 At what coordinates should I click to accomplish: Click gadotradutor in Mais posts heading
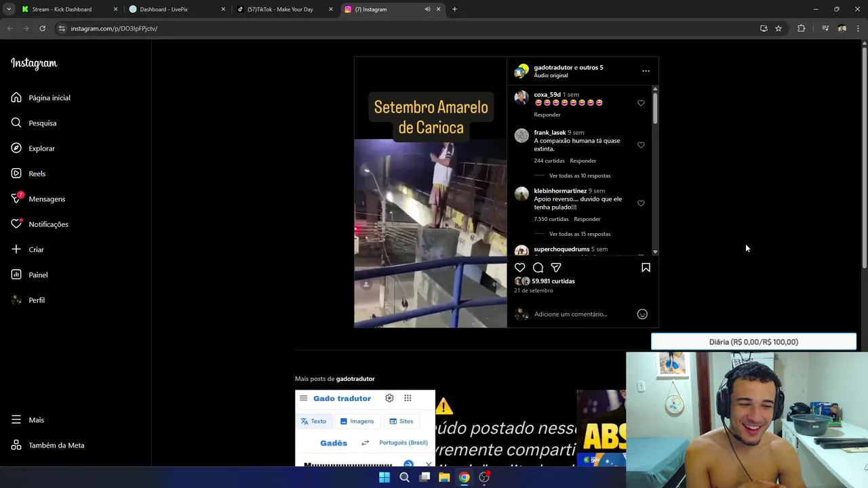[x=355, y=379]
